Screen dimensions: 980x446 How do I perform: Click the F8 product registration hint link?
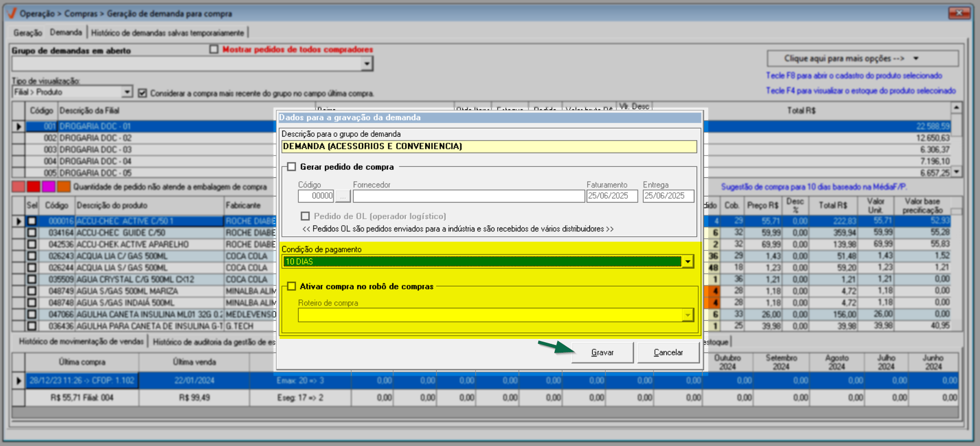point(854,76)
